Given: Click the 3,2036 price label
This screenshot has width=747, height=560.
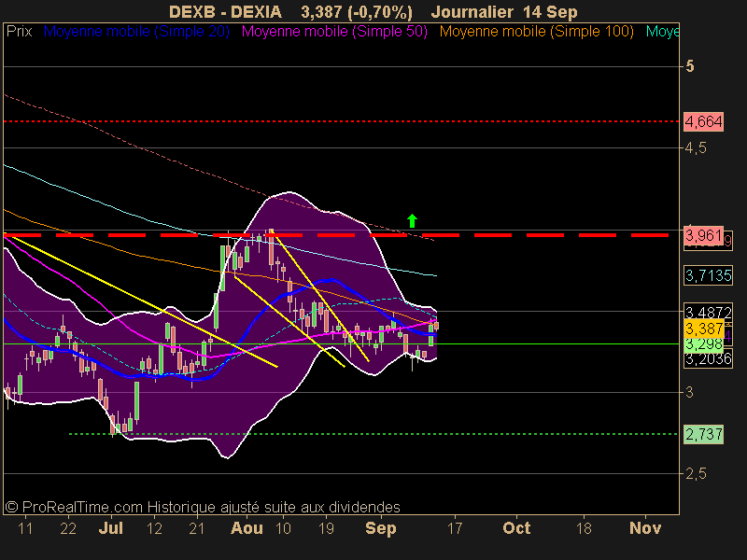Looking at the screenshot, I should (708, 358).
